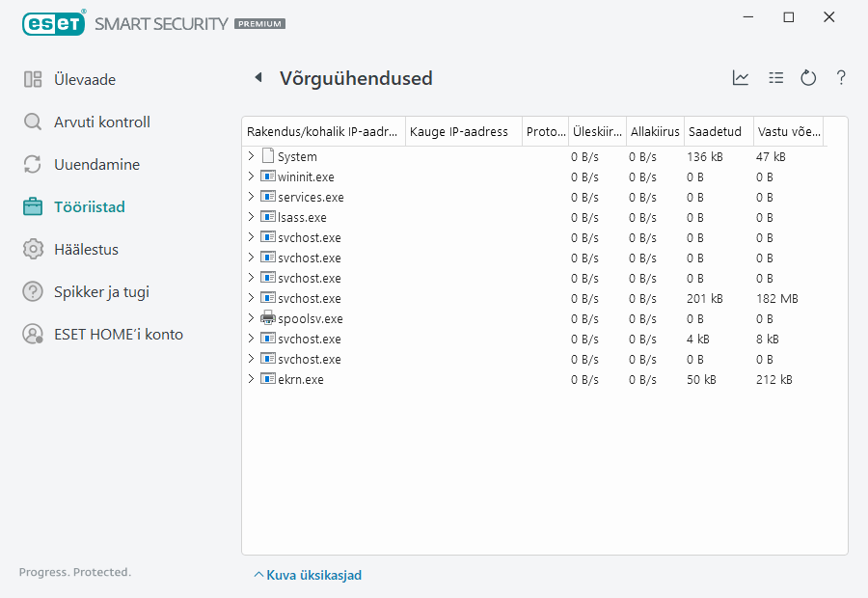Go back using the arrow beside Võrguühendused

(258, 78)
